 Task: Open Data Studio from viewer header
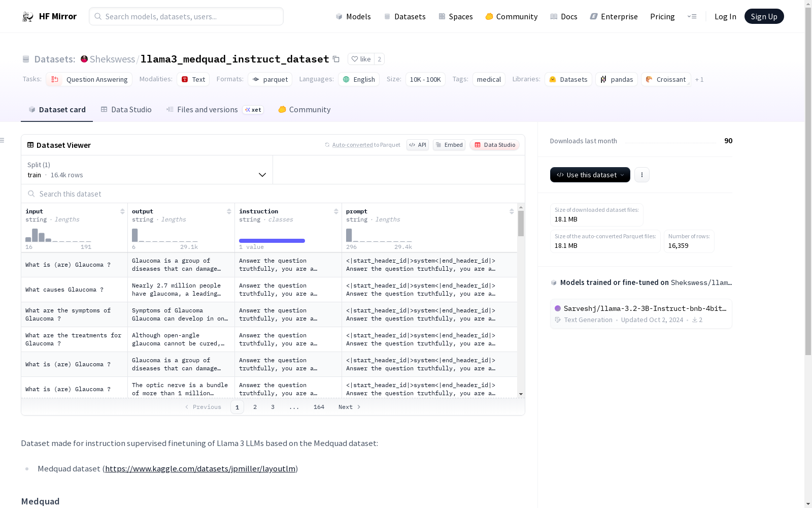[x=495, y=145]
